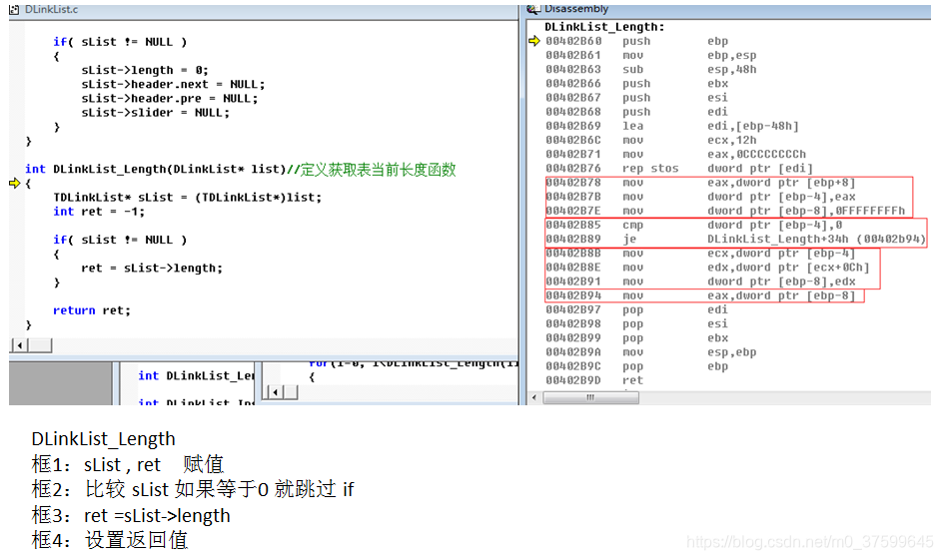This screenshot has width=943, height=560.
Task: Click disassembly line 00402B9C 'pop ebp'
Action: click(x=637, y=366)
